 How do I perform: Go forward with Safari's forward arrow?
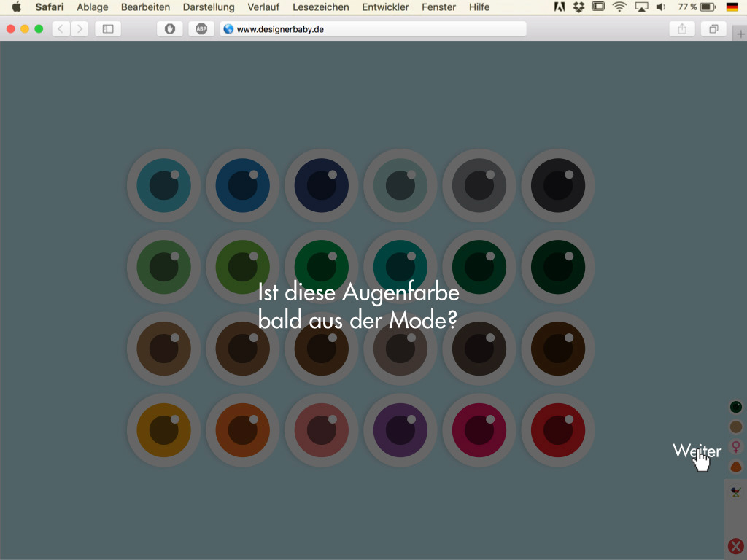tap(80, 29)
